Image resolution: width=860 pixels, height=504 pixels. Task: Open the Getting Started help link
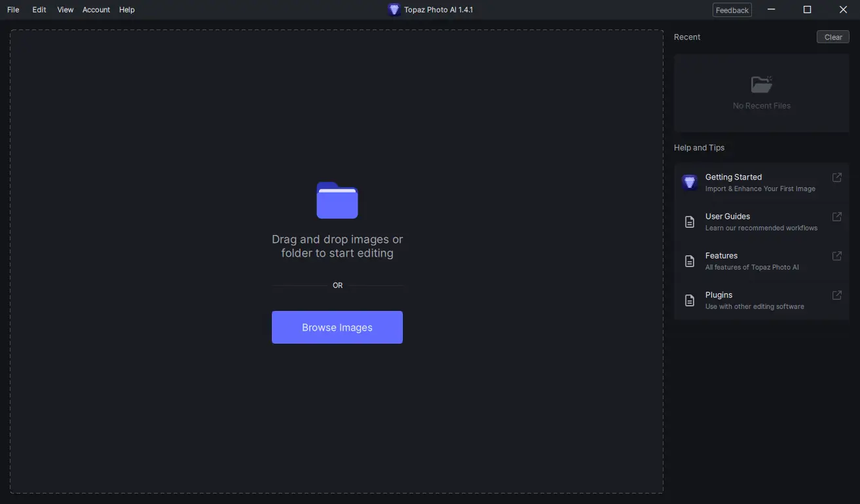pos(762,183)
